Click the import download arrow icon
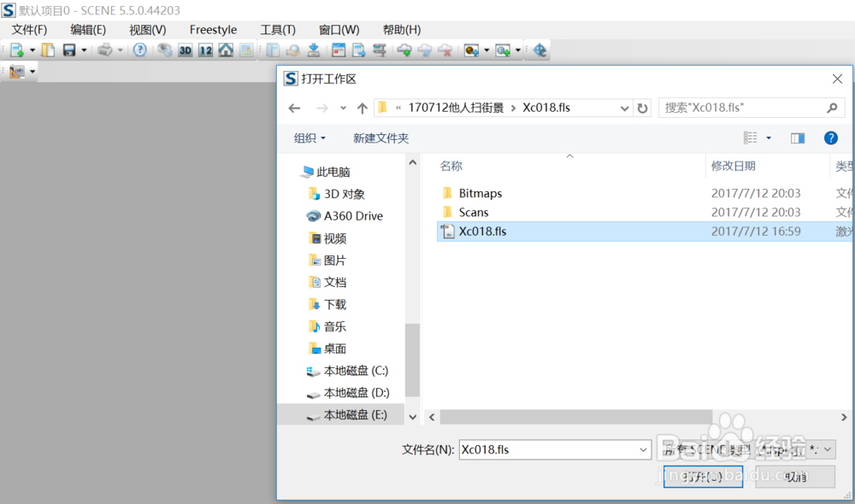This screenshot has width=855, height=504. [x=314, y=50]
